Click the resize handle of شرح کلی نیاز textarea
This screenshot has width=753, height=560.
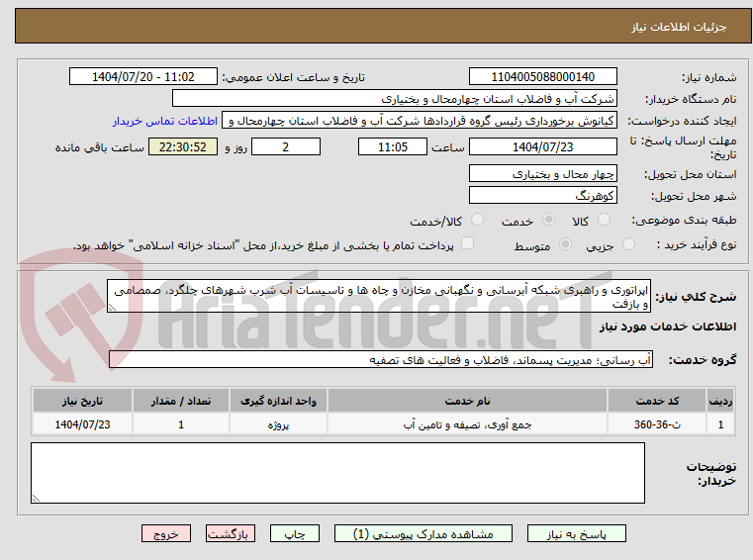pos(112,308)
